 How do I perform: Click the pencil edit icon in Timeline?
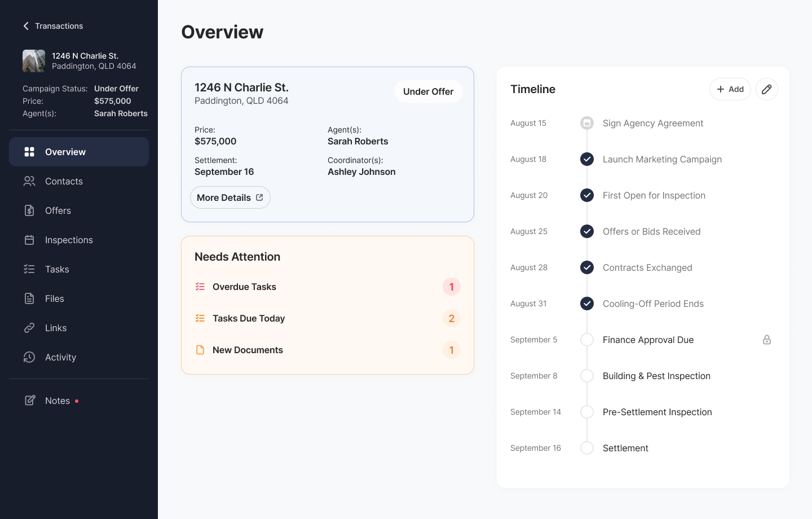click(766, 89)
